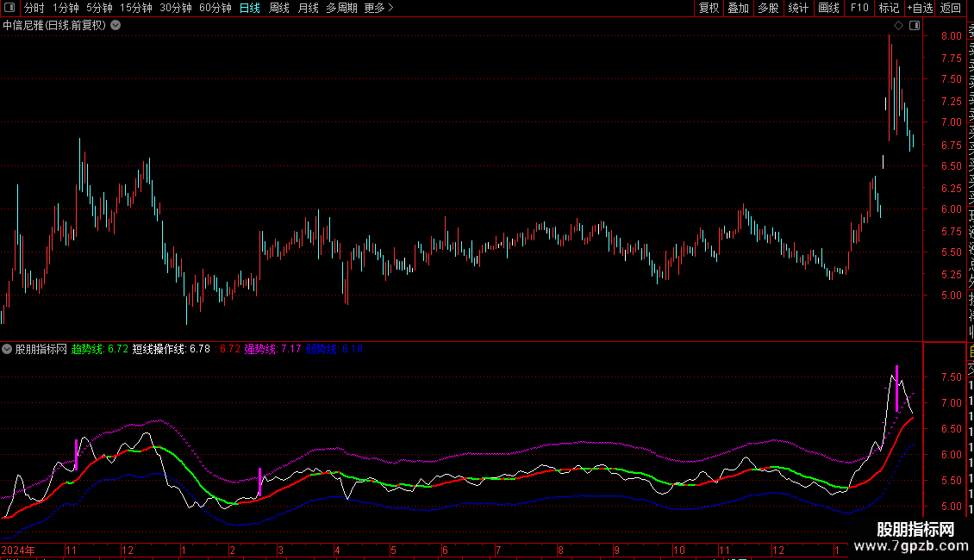This screenshot has height=560, width=974.
Task: Open F10 company information
Action: click(859, 8)
